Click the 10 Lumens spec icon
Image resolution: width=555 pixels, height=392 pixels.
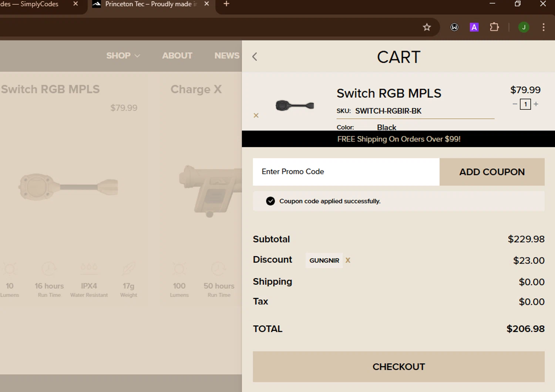pos(10,269)
